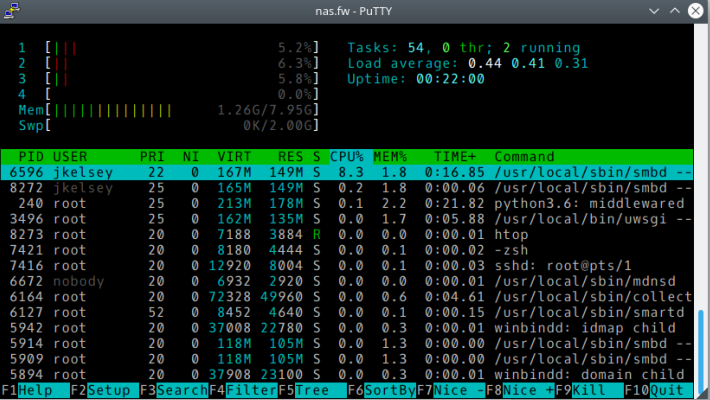Select the -zsh process row

coord(347,250)
